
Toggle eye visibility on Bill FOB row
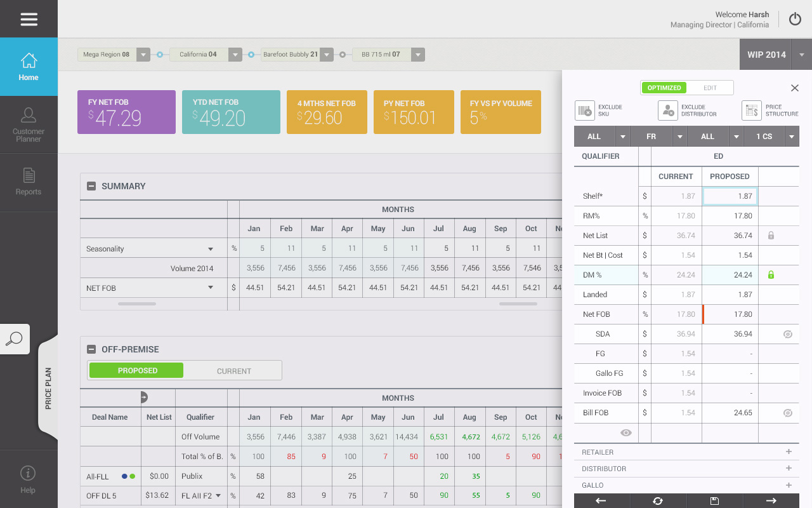coord(788,413)
